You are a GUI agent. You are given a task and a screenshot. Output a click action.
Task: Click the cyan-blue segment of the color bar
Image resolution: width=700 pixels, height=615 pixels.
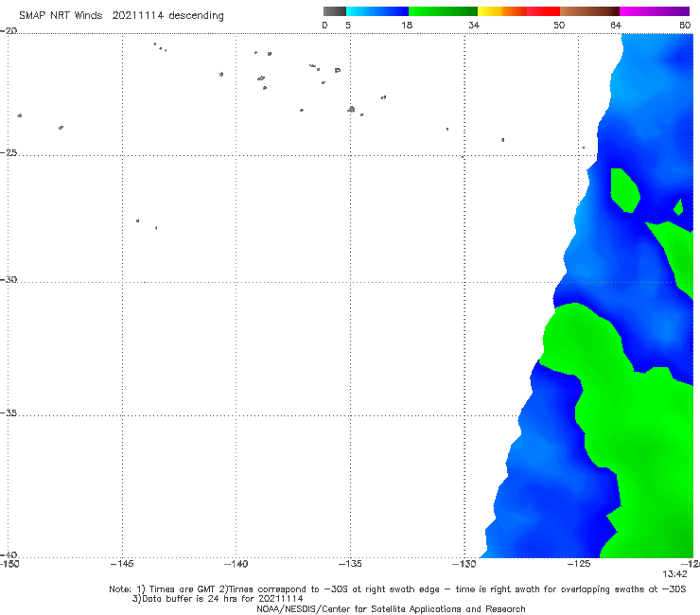coord(377,11)
